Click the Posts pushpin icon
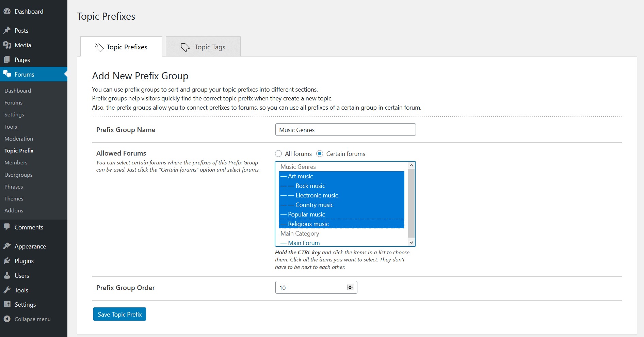This screenshot has width=644, height=337. (x=7, y=30)
